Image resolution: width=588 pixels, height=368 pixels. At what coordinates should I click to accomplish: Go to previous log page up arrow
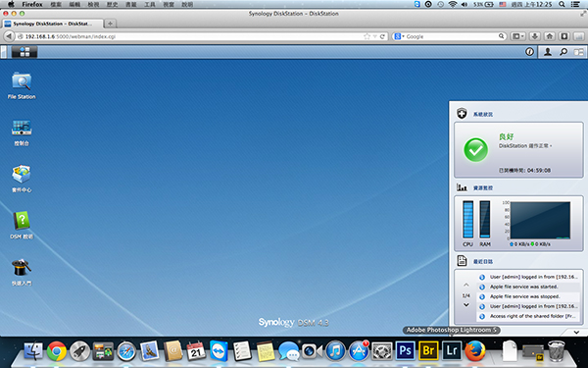click(x=466, y=285)
